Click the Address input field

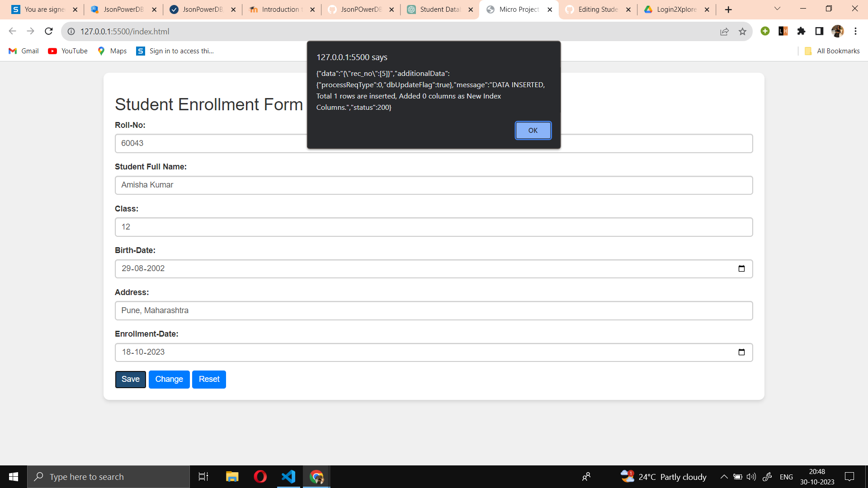tap(407, 310)
